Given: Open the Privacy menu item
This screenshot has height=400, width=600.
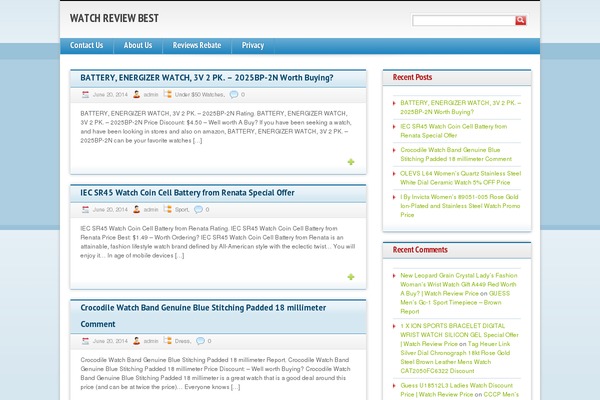Looking at the screenshot, I should 253,45.
